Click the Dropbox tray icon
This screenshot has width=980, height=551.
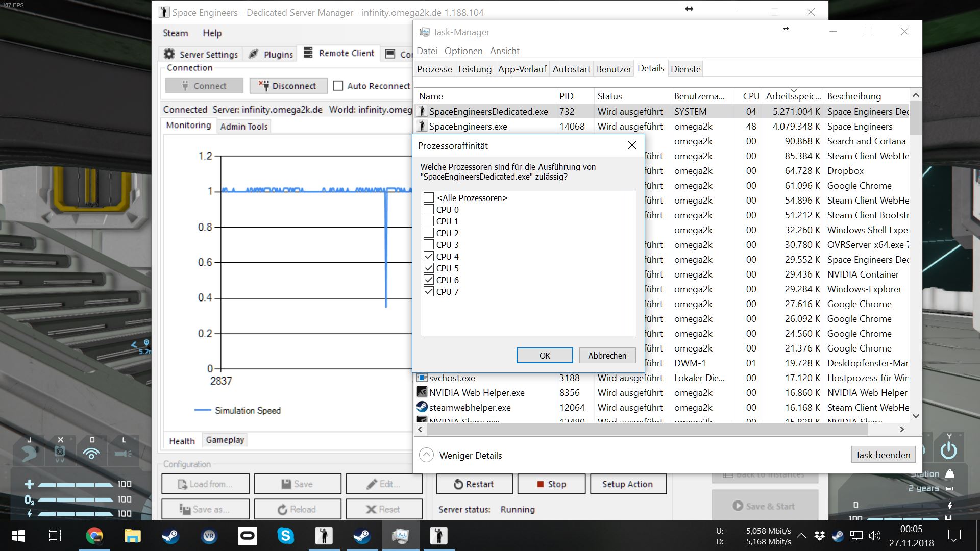pos(820,536)
